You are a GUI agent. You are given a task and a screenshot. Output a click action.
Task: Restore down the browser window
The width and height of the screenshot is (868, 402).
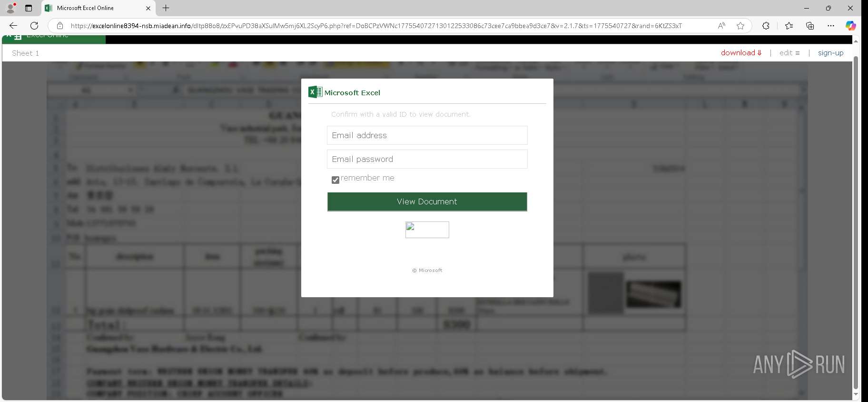tap(828, 8)
